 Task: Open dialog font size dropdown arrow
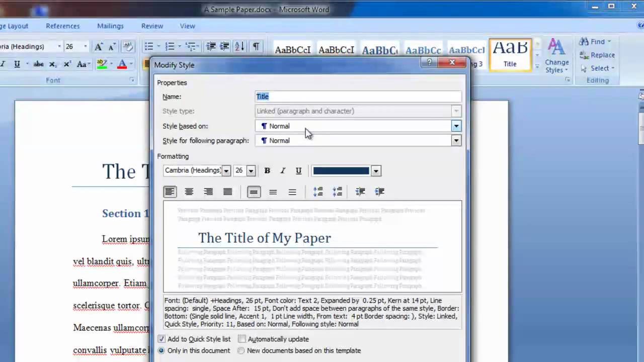coord(251,171)
